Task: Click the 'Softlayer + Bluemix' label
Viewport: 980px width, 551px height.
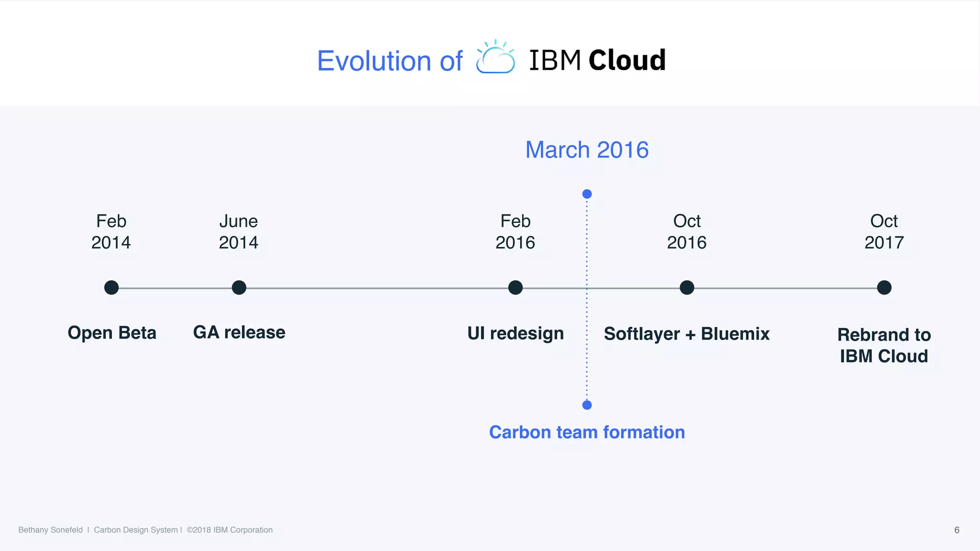Action: (x=687, y=333)
